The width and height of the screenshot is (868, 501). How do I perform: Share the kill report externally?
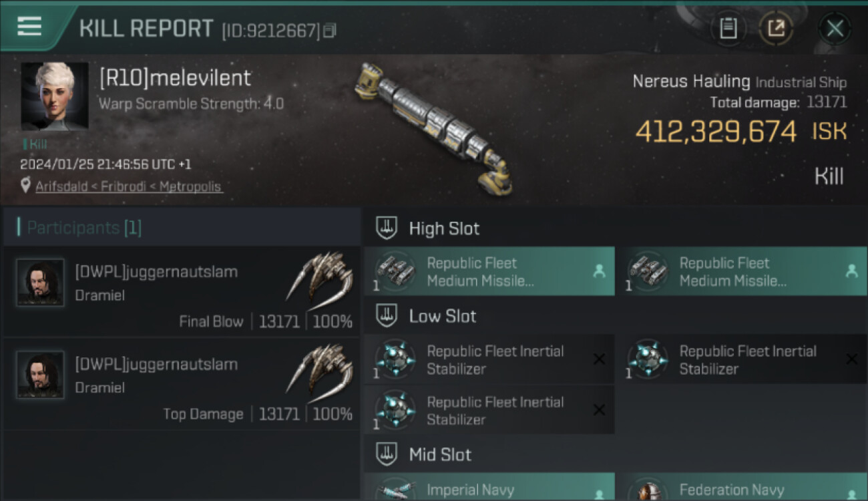pyautogui.click(x=776, y=29)
